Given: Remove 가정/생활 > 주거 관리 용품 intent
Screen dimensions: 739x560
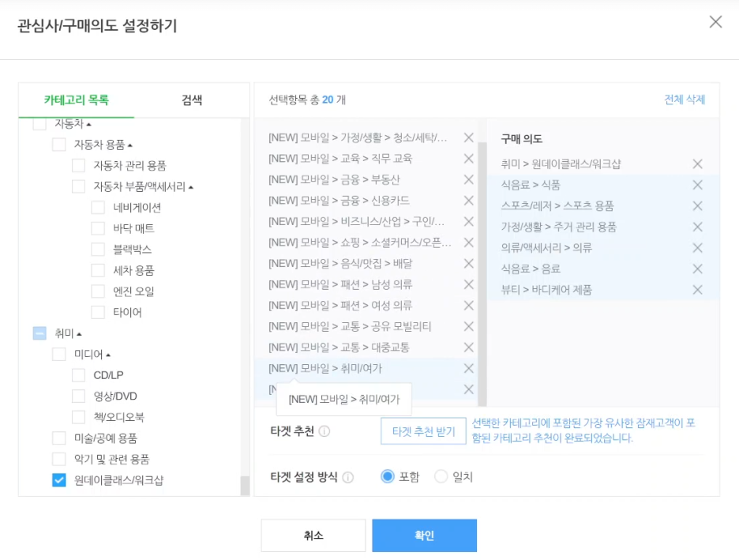Looking at the screenshot, I should click(x=697, y=227).
